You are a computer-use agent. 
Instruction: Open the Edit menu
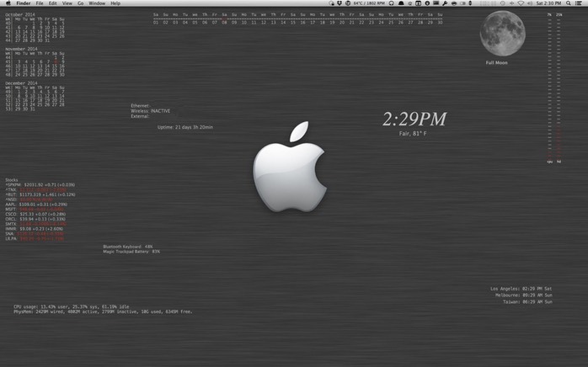click(x=53, y=3)
